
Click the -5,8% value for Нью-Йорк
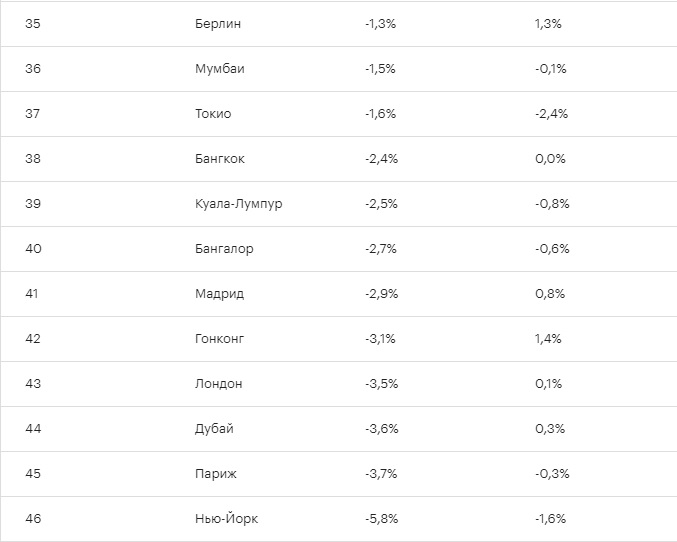tap(381, 518)
